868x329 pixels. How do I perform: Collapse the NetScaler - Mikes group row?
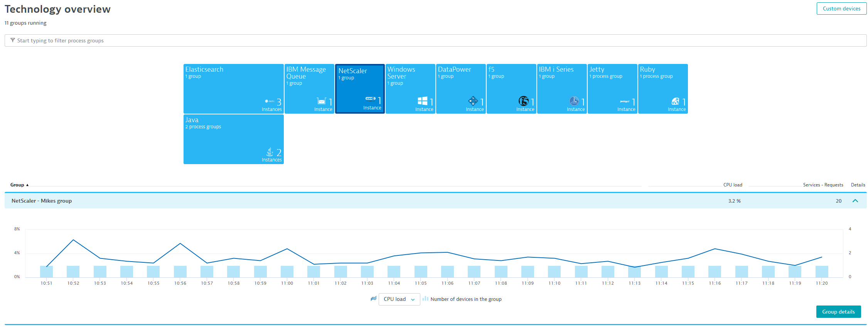[x=855, y=201]
